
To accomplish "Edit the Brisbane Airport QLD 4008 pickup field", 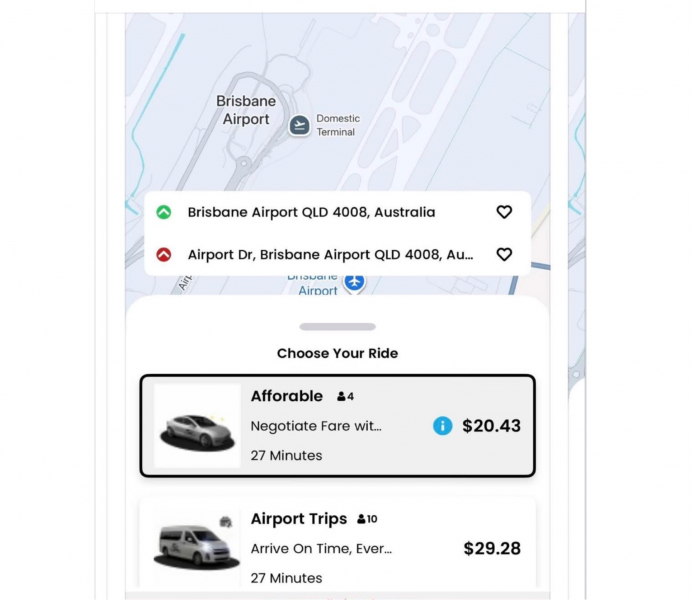I will [311, 212].
